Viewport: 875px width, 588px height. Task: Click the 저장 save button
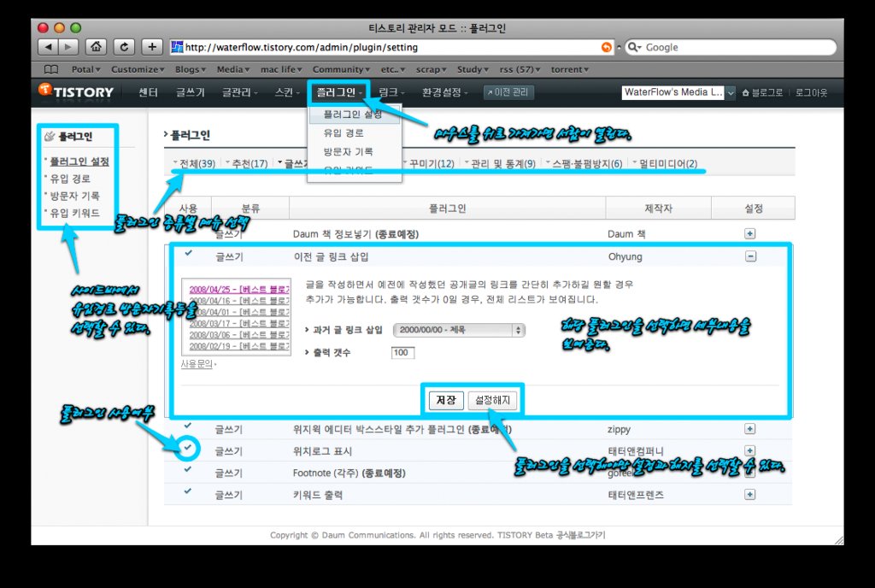446,400
